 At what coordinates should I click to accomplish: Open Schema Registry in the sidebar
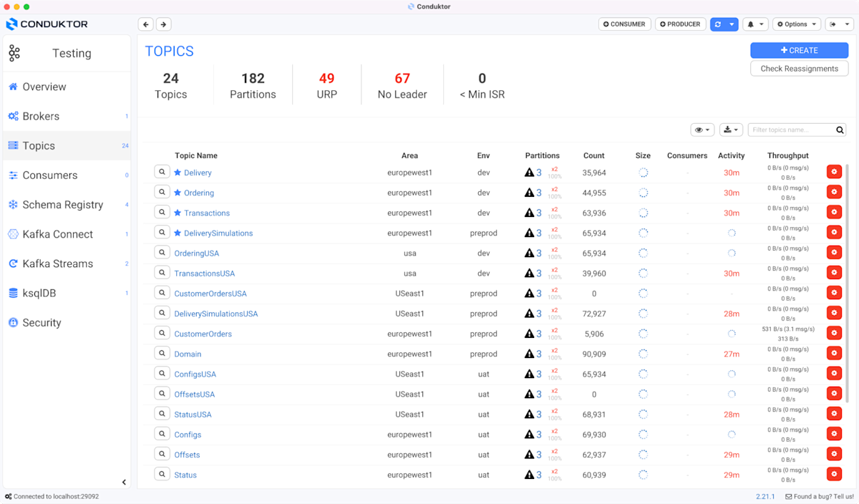(x=67, y=204)
